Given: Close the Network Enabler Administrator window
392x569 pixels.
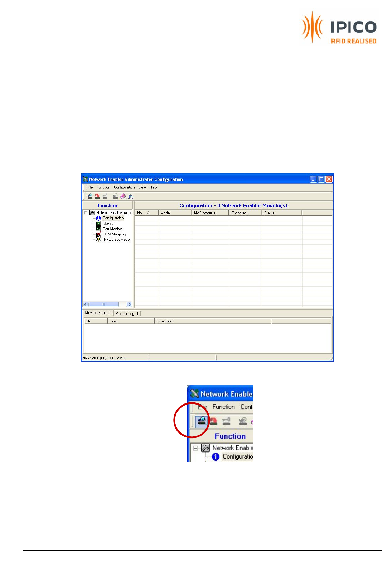Looking at the screenshot, I should click(329, 179).
